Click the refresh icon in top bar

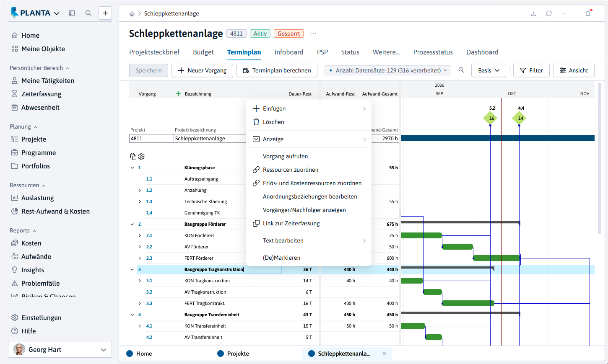pos(549,13)
